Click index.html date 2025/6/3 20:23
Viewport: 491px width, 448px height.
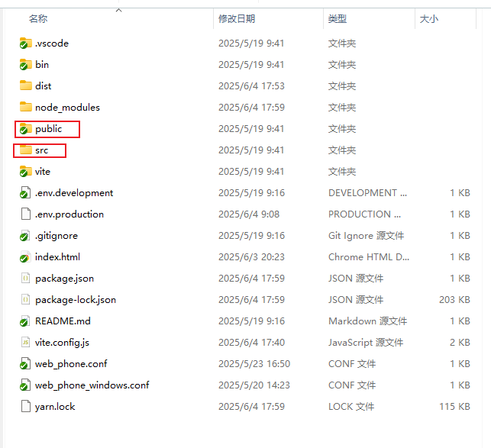(251, 257)
